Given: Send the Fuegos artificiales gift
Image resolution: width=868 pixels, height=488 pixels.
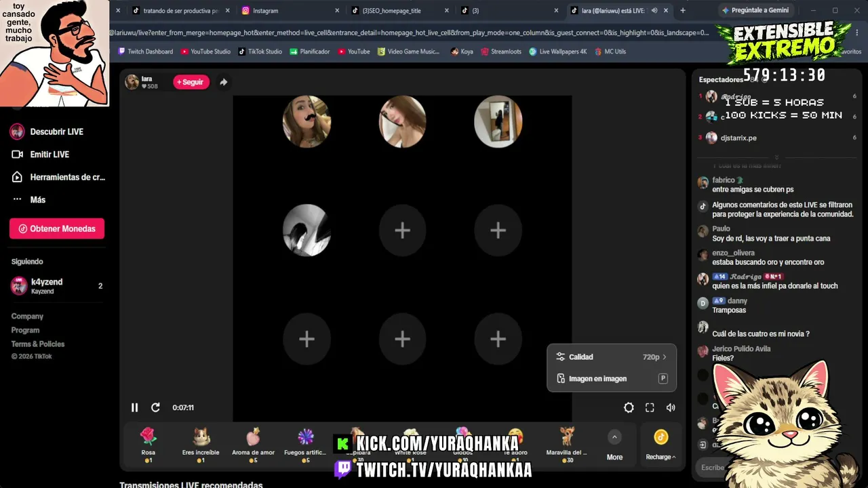Looking at the screenshot, I should [305, 445].
